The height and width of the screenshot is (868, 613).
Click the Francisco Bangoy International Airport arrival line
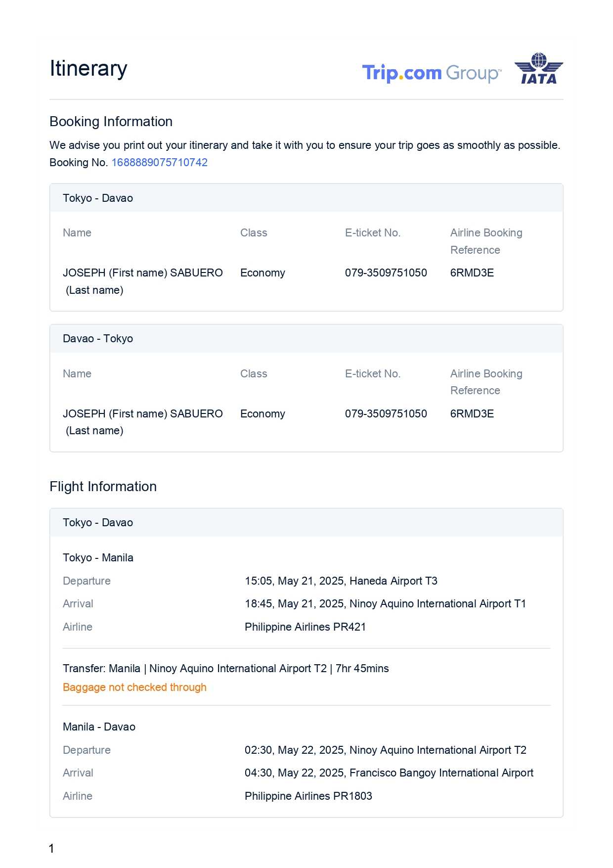point(389,773)
